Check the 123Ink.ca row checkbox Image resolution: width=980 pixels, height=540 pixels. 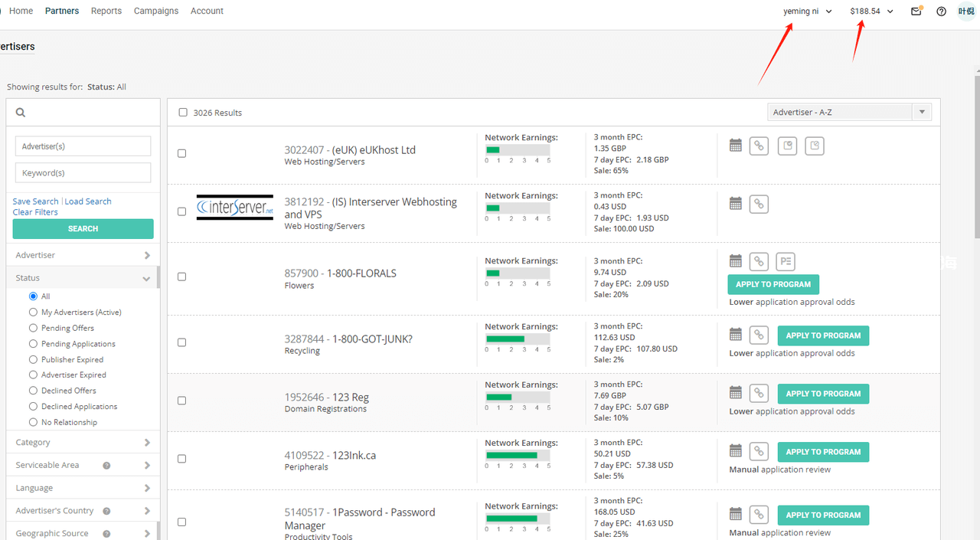click(x=182, y=459)
